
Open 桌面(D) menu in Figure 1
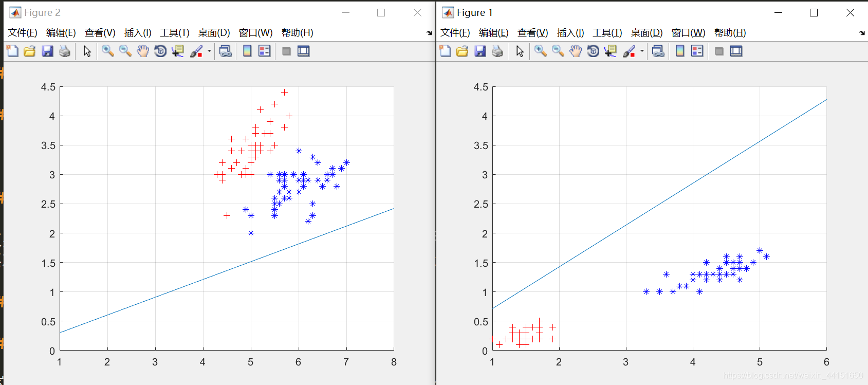click(x=647, y=32)
